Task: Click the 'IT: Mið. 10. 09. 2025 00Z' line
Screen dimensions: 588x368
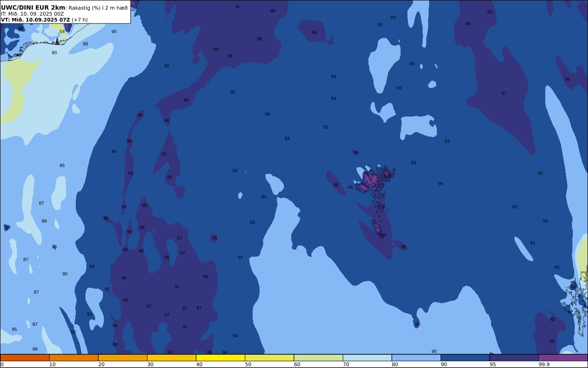Action: click(32, 14)
